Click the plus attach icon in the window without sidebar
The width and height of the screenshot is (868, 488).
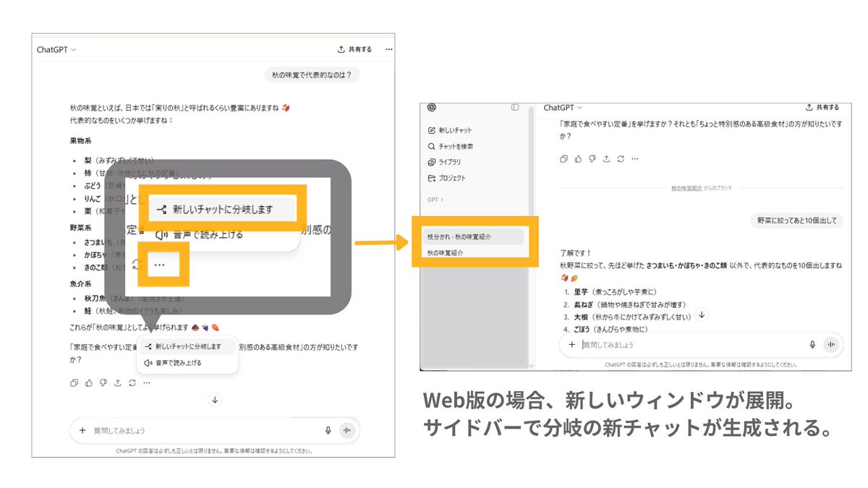(82, 430)
